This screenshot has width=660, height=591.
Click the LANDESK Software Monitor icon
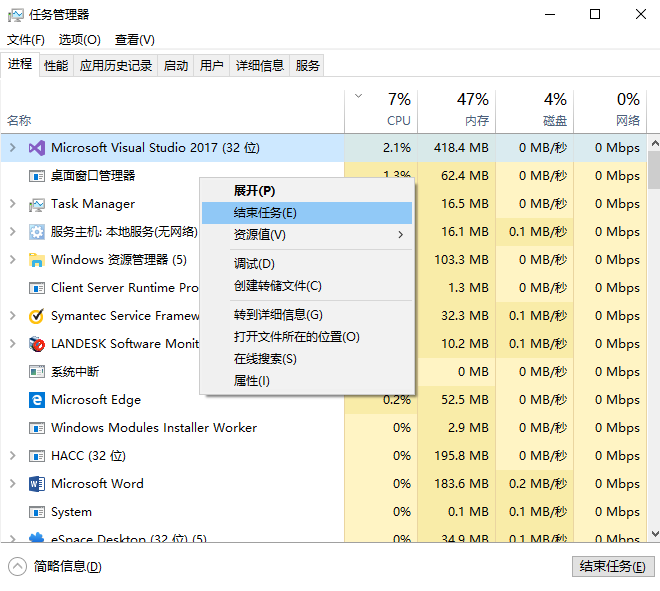tap(37, 344)
